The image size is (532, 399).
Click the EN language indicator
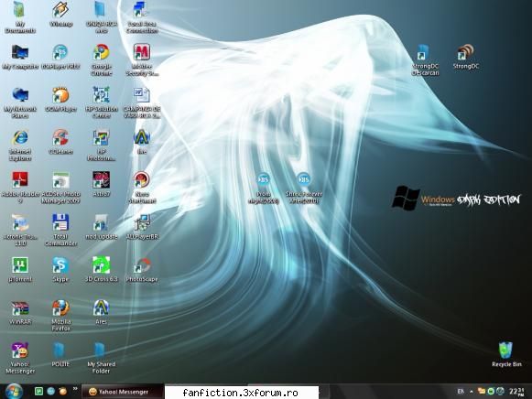[x=461, y=392]
